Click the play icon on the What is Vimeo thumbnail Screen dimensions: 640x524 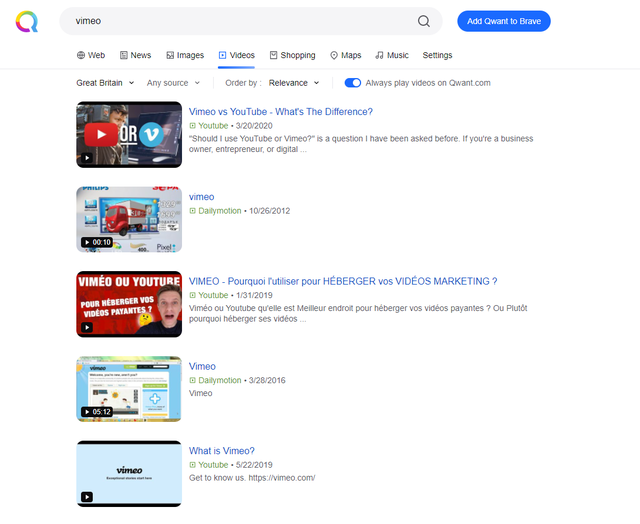(87, 497)
